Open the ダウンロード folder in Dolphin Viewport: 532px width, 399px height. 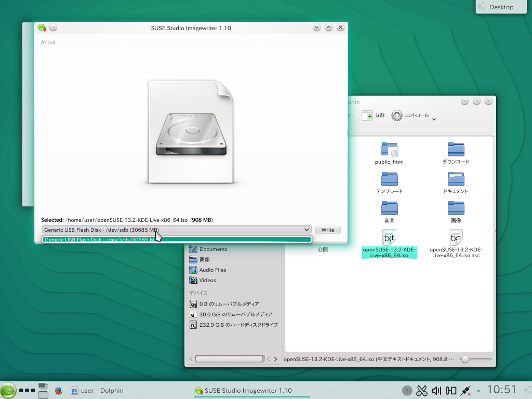point(456,153)
